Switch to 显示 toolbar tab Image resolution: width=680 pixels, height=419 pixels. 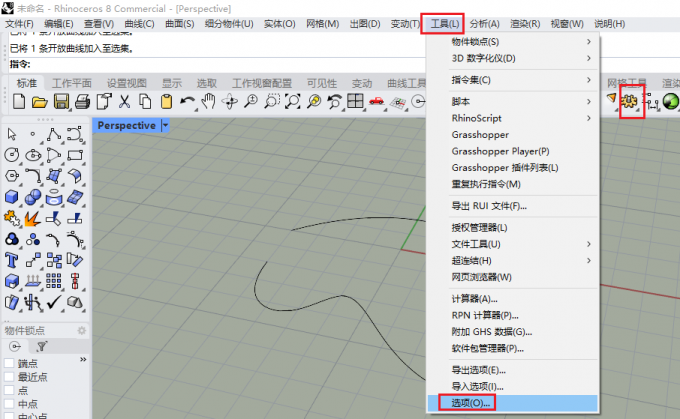tap(172, 83)
